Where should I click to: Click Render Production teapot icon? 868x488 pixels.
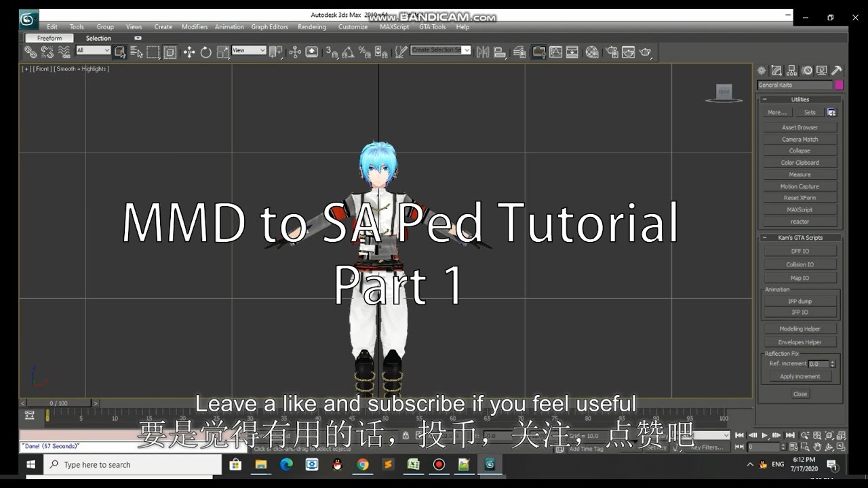645,52
